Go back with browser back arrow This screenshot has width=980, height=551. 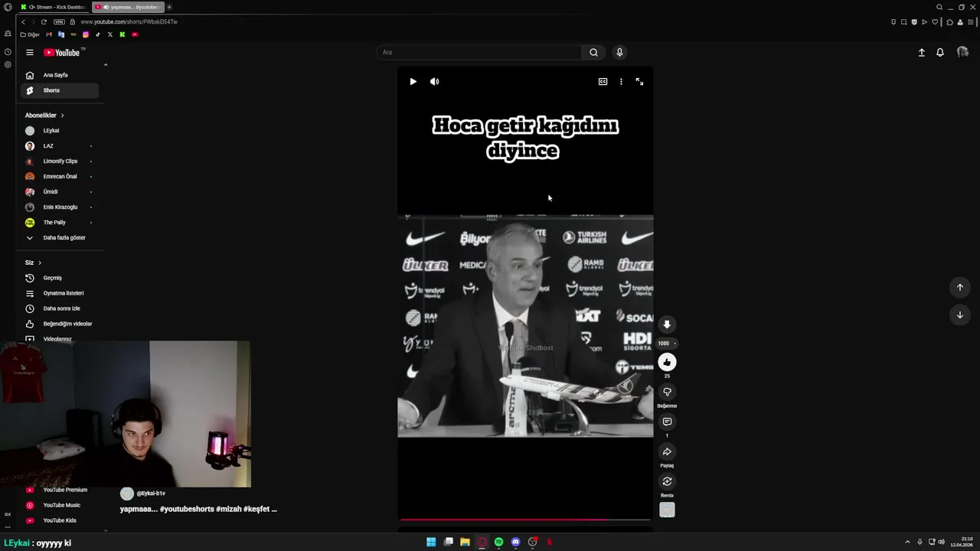click(23, 22)
